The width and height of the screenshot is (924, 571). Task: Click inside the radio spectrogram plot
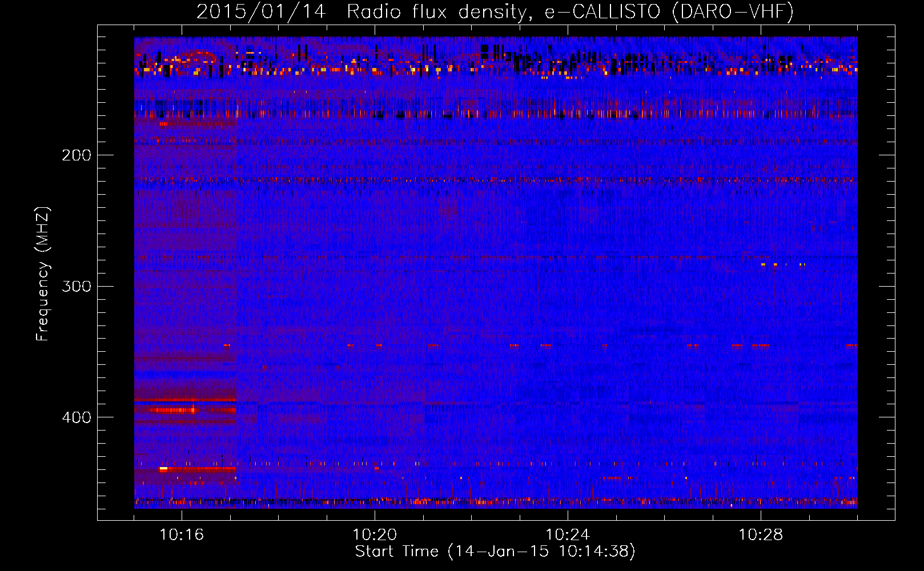tap(496, 272)
